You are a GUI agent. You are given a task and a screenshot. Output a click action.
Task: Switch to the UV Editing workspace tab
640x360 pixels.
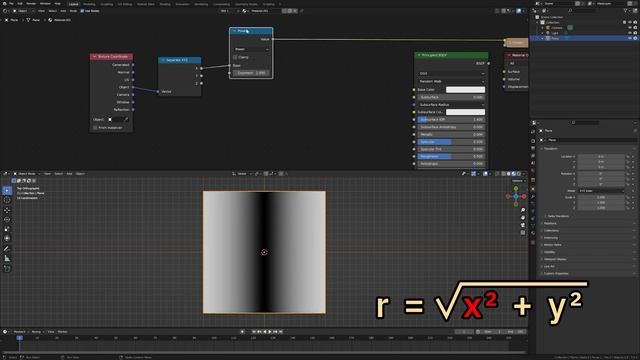tap(125, 4)
